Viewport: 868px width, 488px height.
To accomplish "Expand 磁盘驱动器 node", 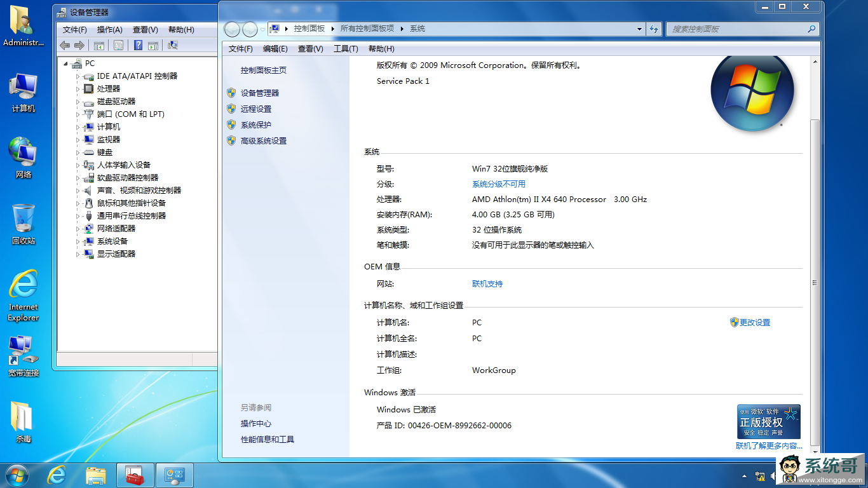I will point(78,102).
